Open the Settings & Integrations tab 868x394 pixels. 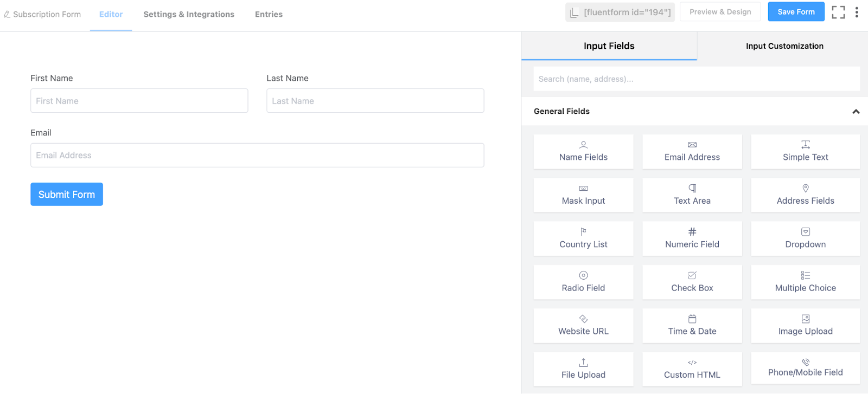tap(189, 15)
